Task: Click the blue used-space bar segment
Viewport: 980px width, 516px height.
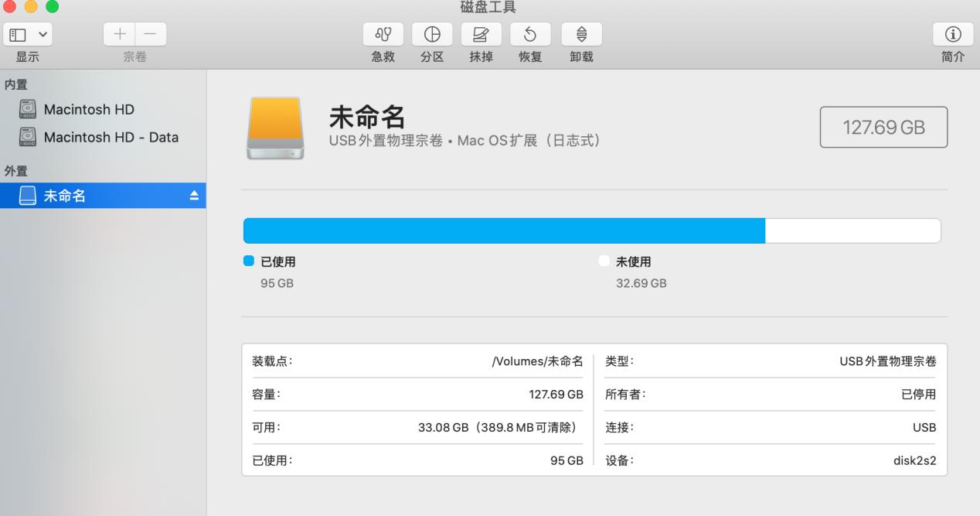Action: (x=502, y=230)
